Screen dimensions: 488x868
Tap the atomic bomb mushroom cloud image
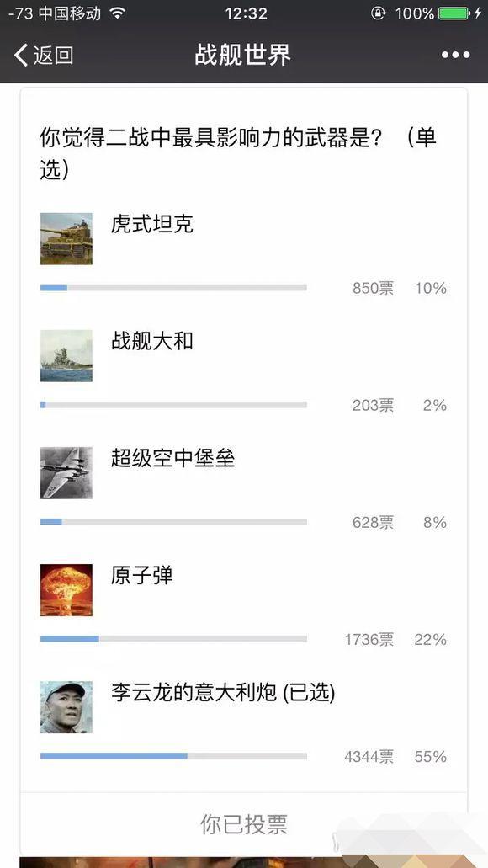66,590
